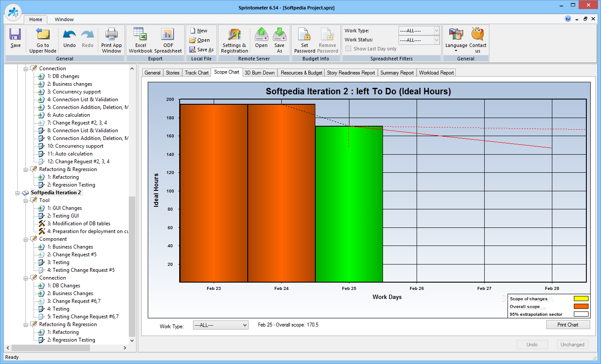The width and height of the screenshot is (601, 364).
Task: Open the ribbon Work Type dropdown
Action: click(419, 31)
